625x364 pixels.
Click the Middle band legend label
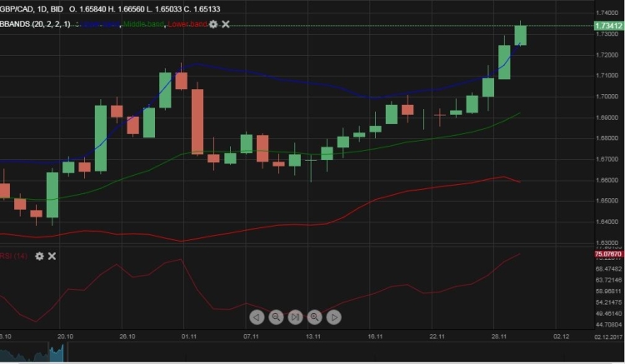click(x=145, y=25)
